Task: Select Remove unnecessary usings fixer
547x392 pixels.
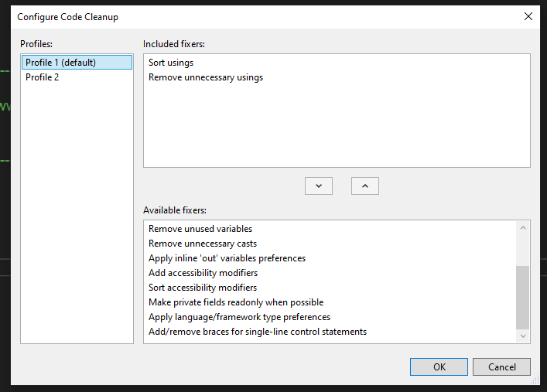Action: [206, 77]
